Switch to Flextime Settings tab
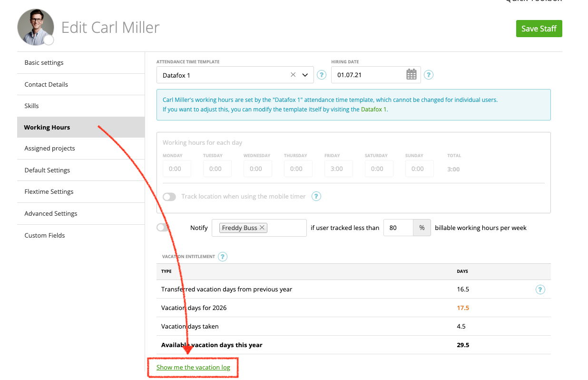The height and width of the screenshot is (380, 588). [x=49, y=191]
